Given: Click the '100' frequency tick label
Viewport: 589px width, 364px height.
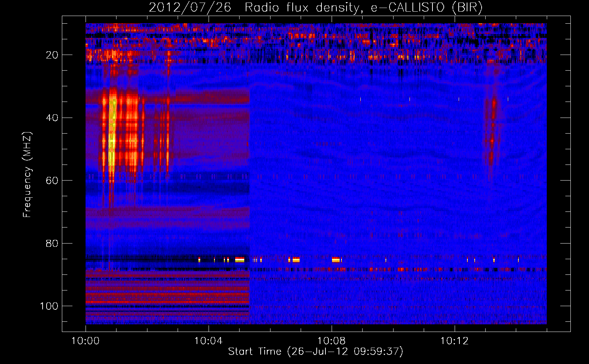Looking at the screenshot, I should point(49,306).
